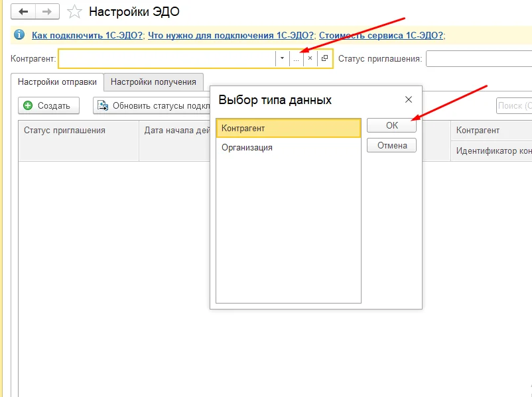
Task: Select the Настройки отправки tab
Action: 57,82
